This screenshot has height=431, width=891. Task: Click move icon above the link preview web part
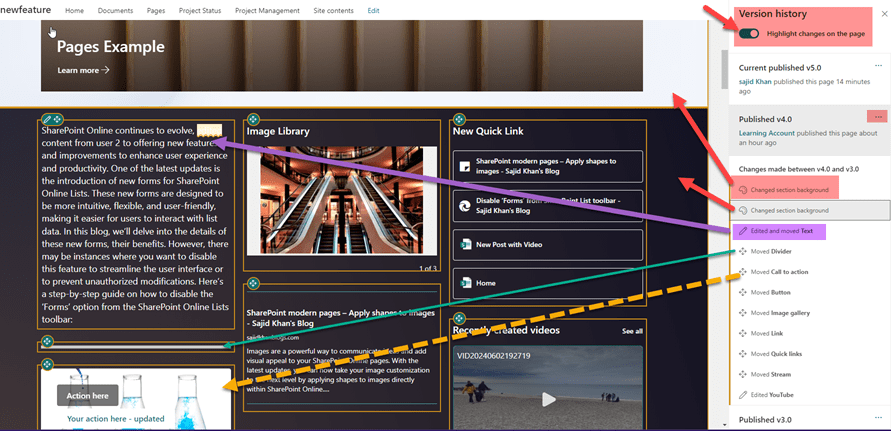(253, 283)
